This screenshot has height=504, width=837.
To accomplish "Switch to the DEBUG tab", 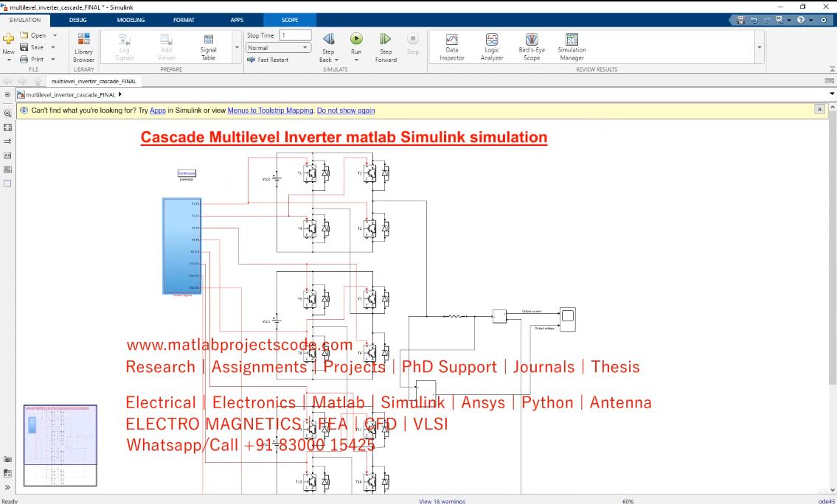I will point(78,20).
